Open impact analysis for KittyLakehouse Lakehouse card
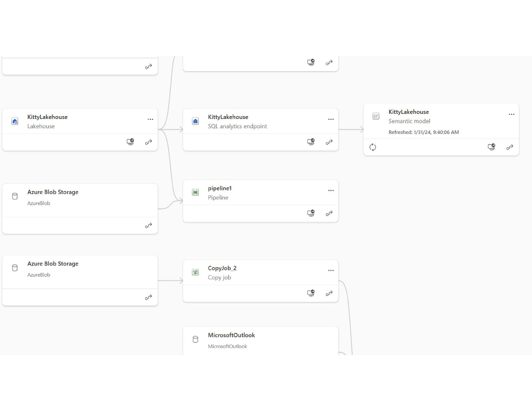The image size is (532, 411). [130, 142]
